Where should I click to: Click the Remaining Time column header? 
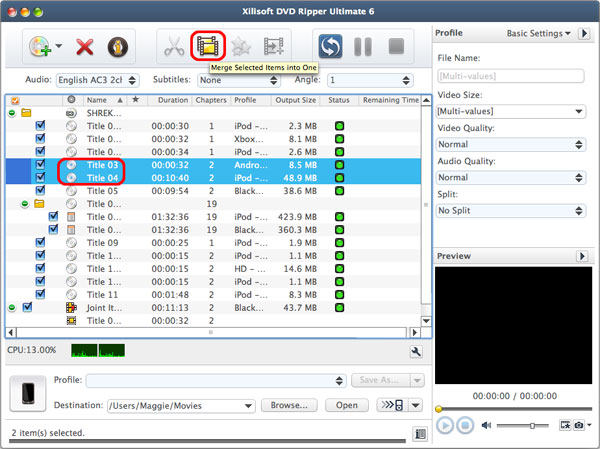pyautogui.click(x=390, y=100)
